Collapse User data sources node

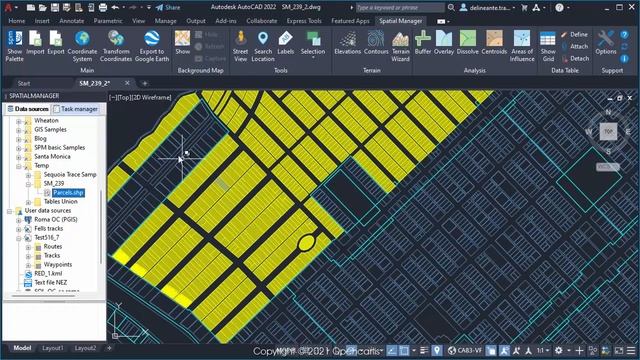tap(9, 211)
